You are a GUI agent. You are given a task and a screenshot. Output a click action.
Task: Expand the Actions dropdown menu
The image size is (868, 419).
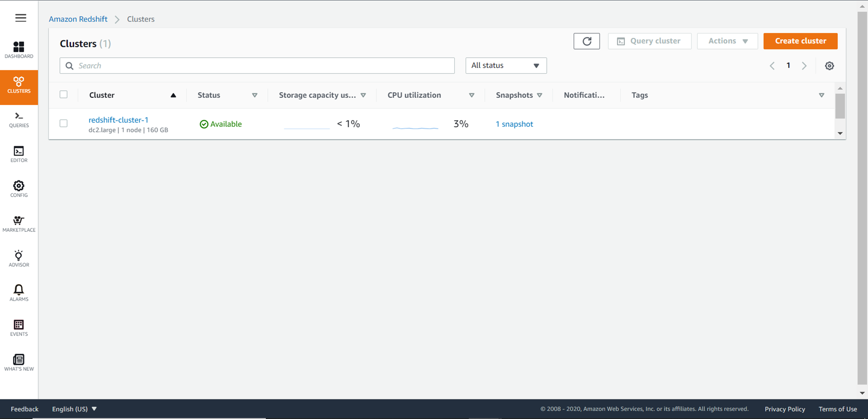727,41
